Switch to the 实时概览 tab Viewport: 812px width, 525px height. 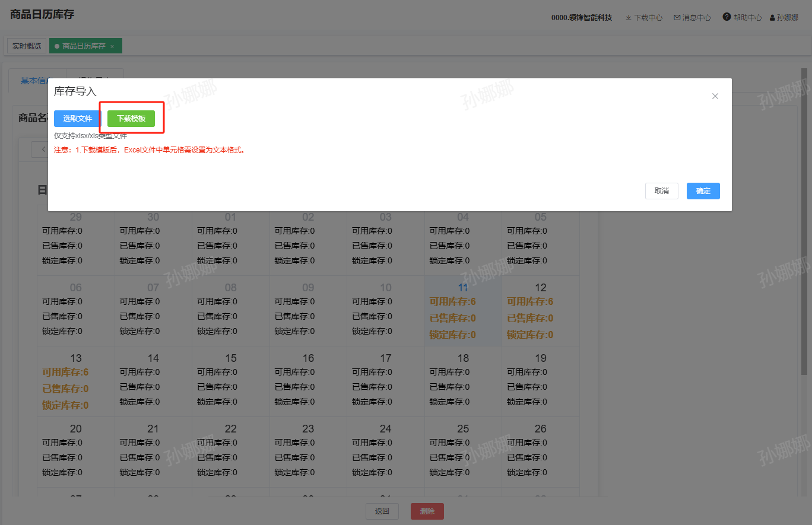click(x=27, y=46)
